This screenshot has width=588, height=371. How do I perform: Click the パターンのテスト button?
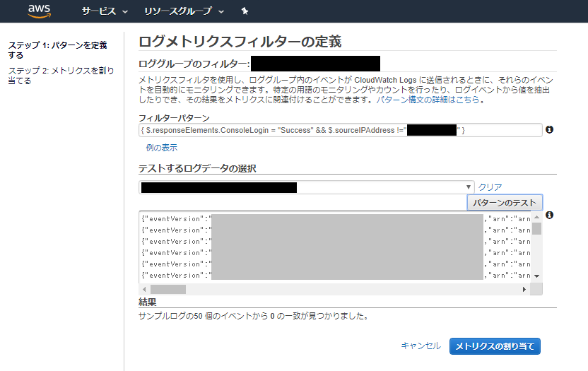click(505, 203)
